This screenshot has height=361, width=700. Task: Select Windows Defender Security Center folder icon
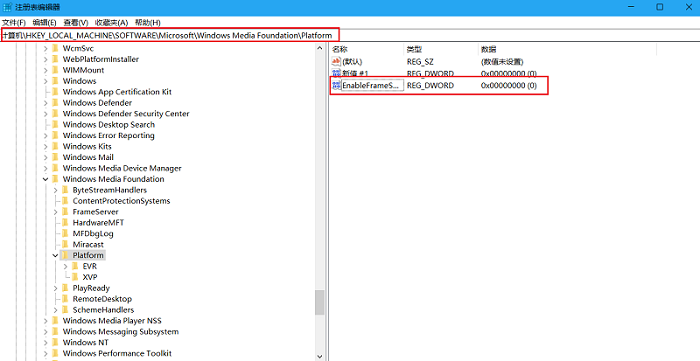[55, 114]
